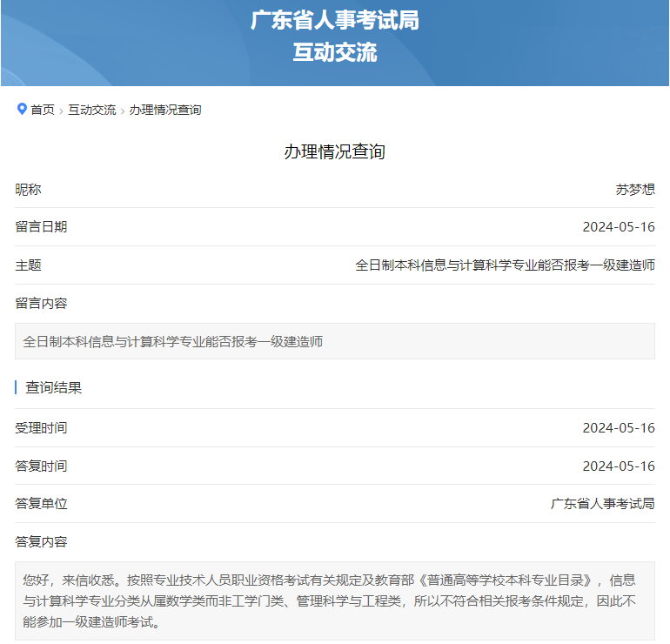The width and height of the screenshot is (670, 644).
Task: Go to 首页 via breadcrumb
Action: point(43,110)
